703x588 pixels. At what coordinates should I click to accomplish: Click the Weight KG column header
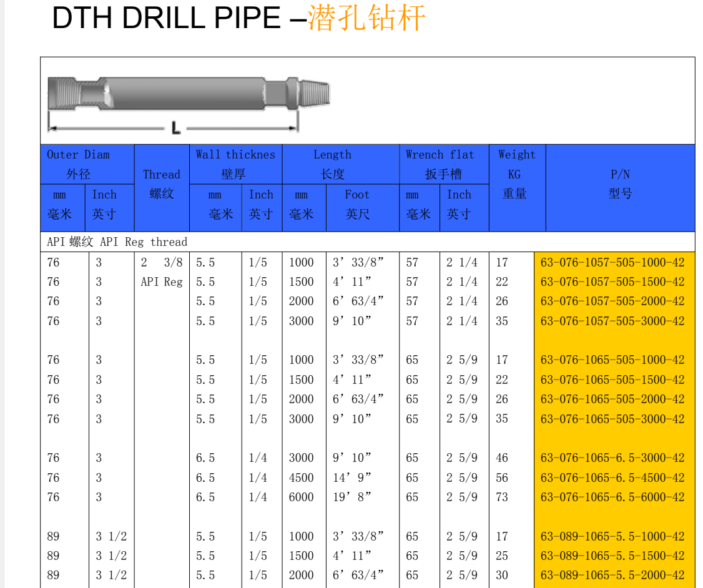tap(516, 174)
